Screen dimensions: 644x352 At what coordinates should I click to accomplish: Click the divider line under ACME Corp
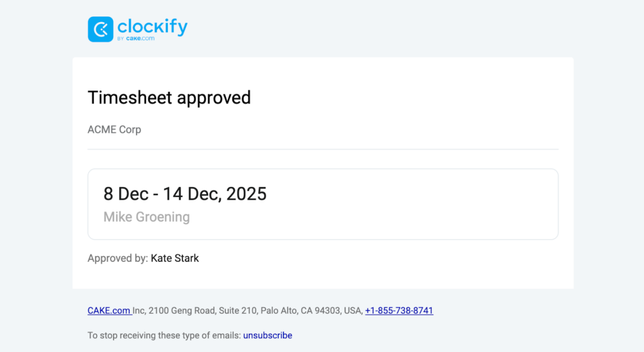[x=323, y=149]
